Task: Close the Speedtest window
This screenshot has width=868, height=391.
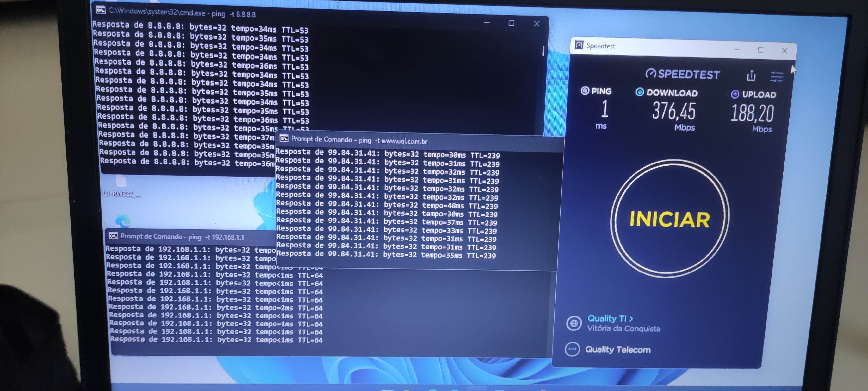Action: [784, 51]
